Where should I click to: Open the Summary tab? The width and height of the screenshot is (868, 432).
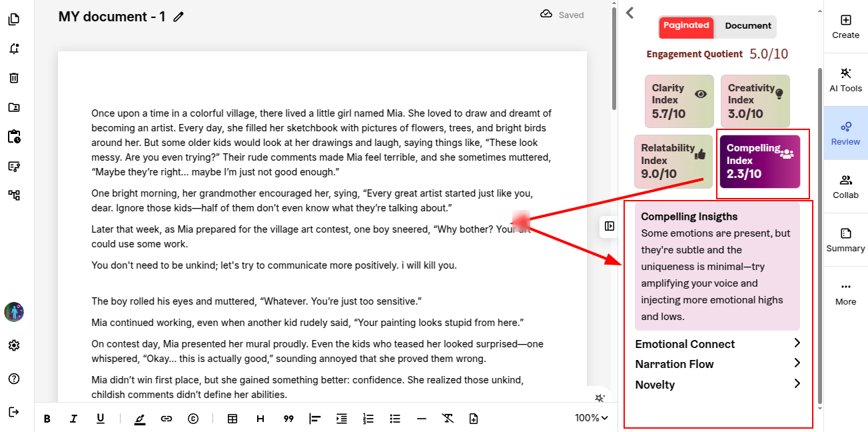click(x=845, y=240)
